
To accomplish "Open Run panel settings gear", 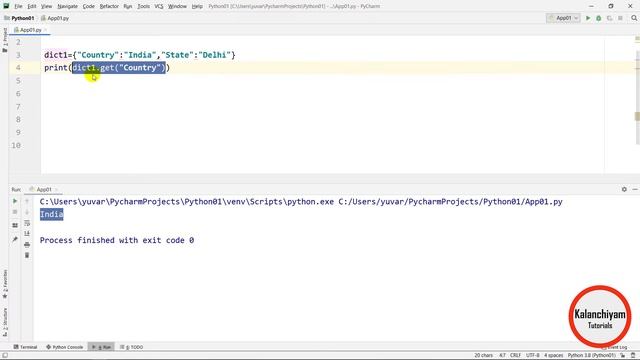I will pos(624,189).
